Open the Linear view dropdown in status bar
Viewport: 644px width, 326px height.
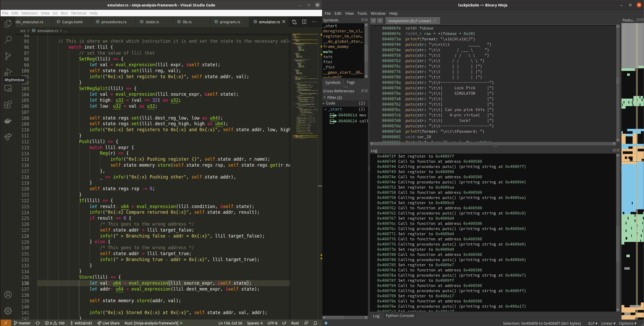pyautogui.click(x=608, y=323)
